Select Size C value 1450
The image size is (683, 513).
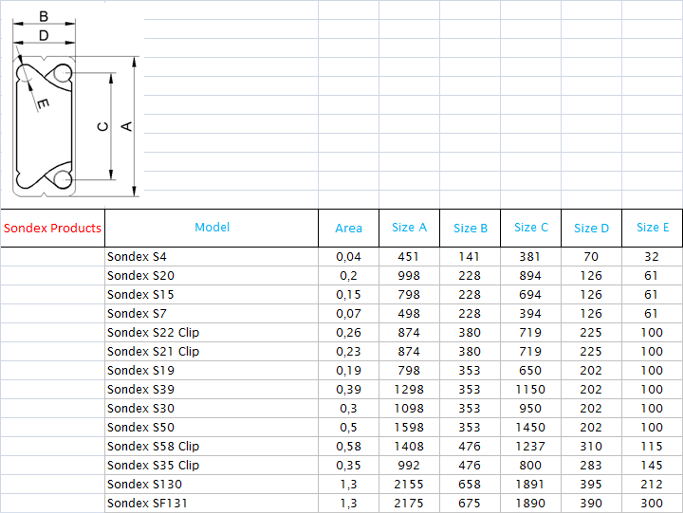coord(531,427)
